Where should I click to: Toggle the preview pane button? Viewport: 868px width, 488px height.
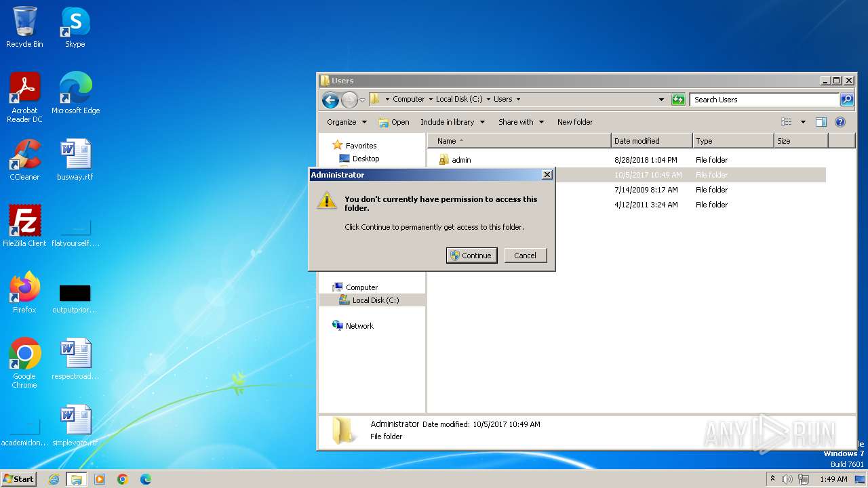pyautogui.click(x=821, y=122)
